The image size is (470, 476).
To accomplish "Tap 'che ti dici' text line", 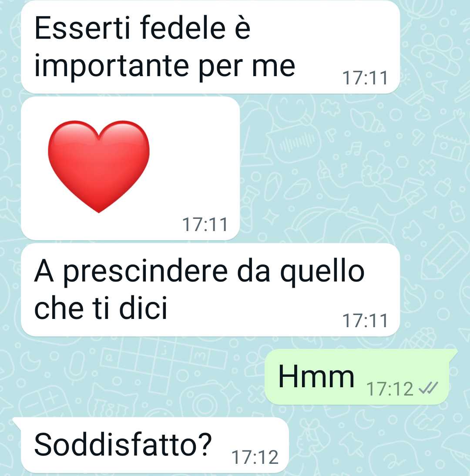I will pos(101,308).
